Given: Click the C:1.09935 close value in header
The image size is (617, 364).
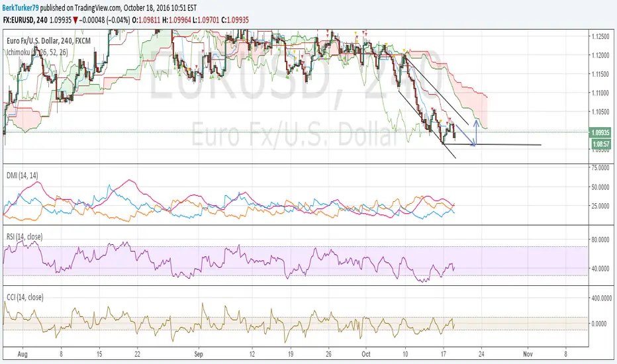Looking at the screenshot, I should [235, 20].
